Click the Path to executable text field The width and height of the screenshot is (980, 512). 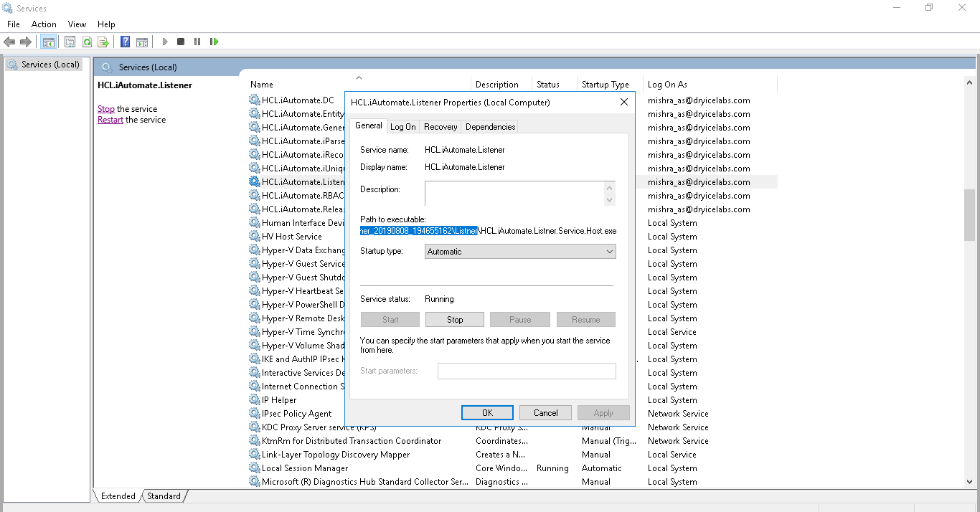coord(488,231)
